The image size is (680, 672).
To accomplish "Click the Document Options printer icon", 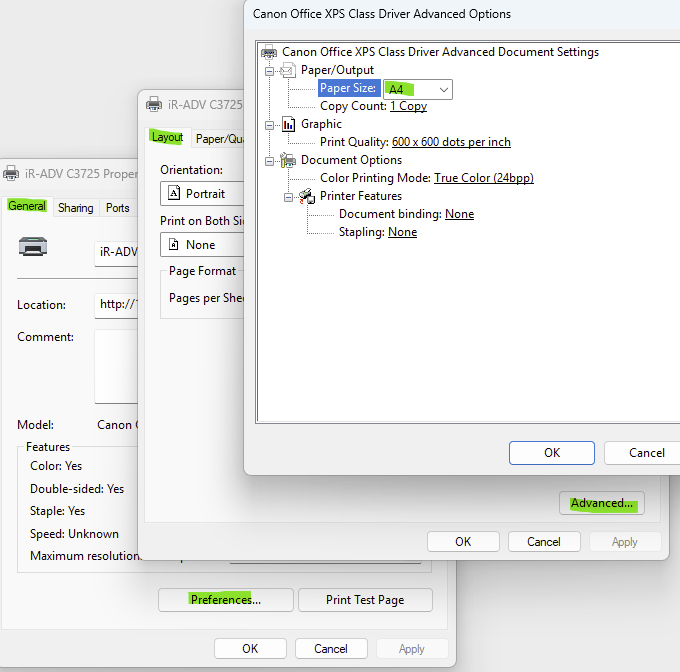I will (288, 160).
